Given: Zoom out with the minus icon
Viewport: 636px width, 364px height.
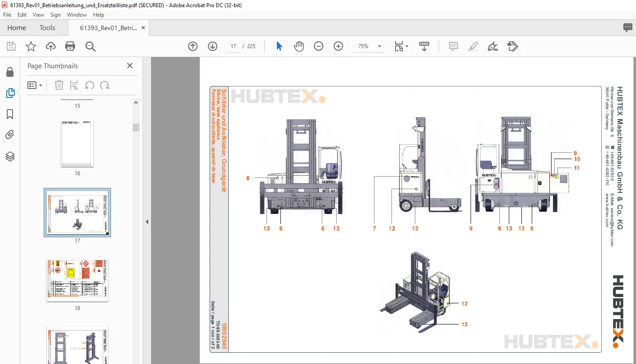Looking at the screenshot, I should pos(319,46).
